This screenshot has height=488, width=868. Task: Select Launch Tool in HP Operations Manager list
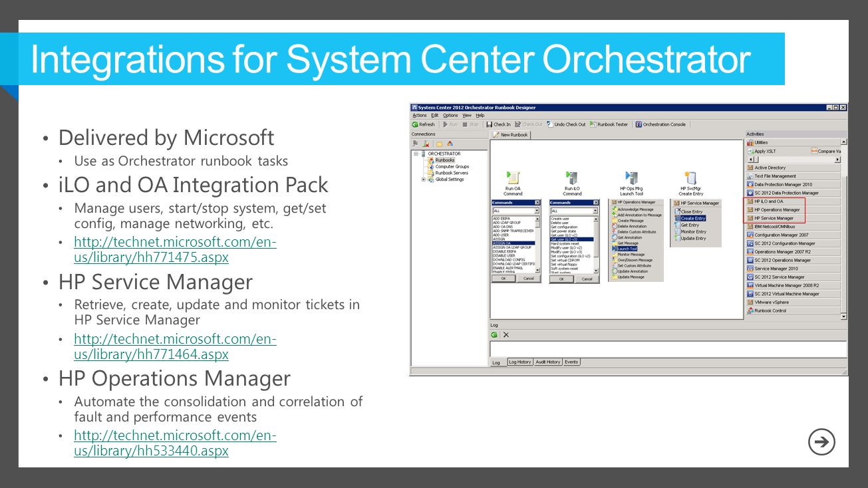point(627,249)
